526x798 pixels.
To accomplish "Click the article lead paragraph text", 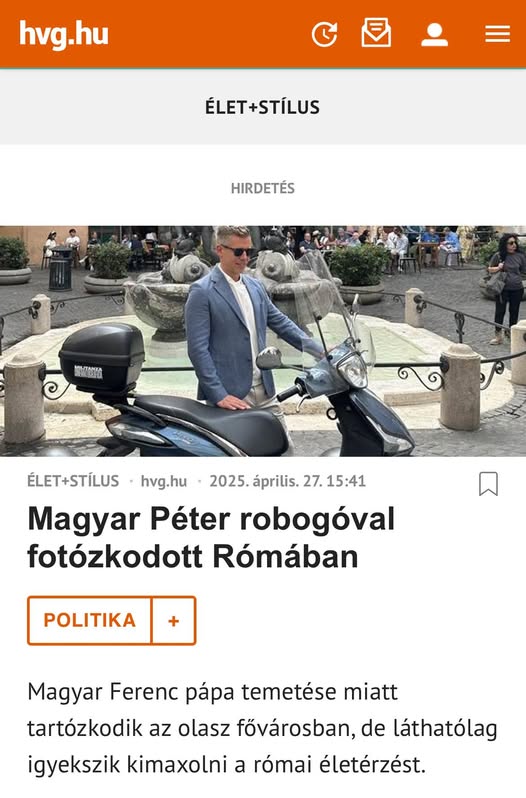I will [x=262, y=728].
